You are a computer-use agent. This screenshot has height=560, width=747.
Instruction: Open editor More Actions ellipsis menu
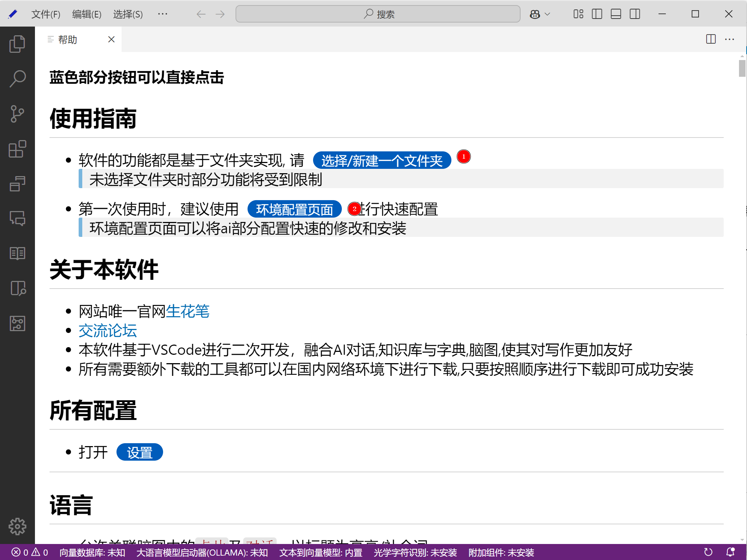click(x=730, y=39)
